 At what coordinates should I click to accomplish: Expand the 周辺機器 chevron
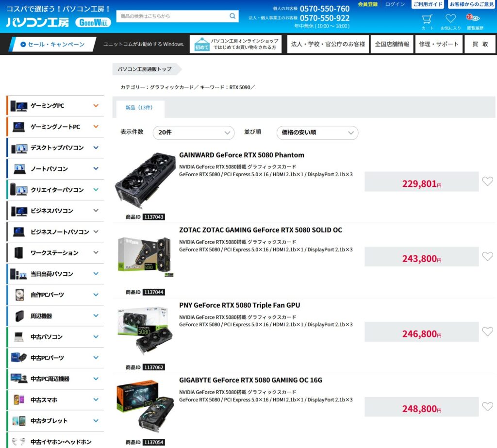[96, 316]
